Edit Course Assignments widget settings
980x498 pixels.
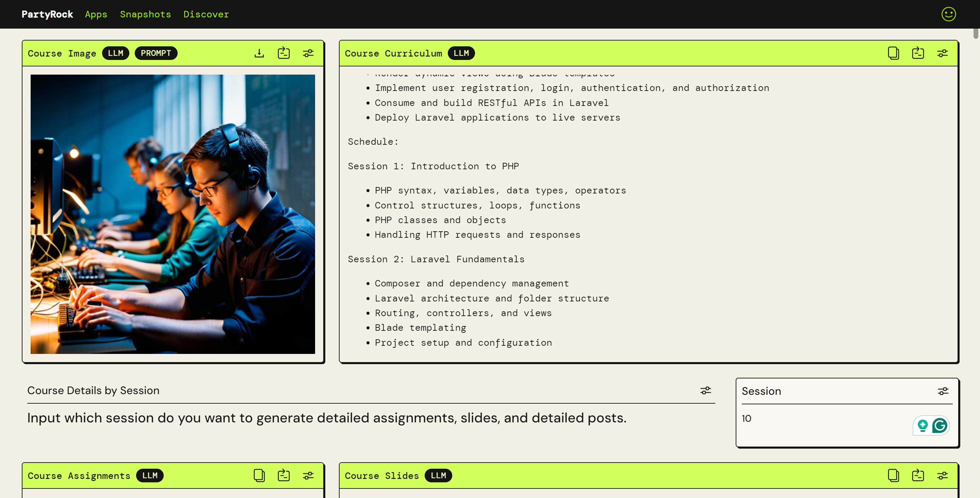click(x=308, y=475)
